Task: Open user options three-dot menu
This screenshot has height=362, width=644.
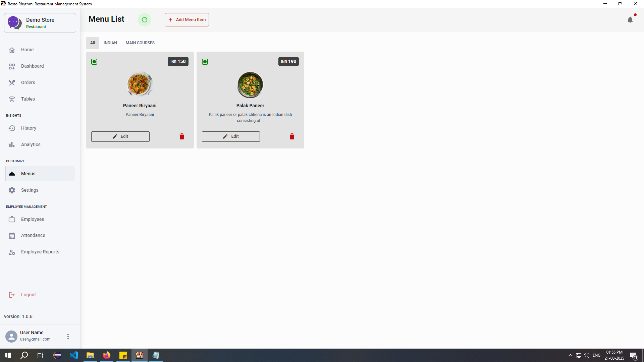Action: point(68,337)
